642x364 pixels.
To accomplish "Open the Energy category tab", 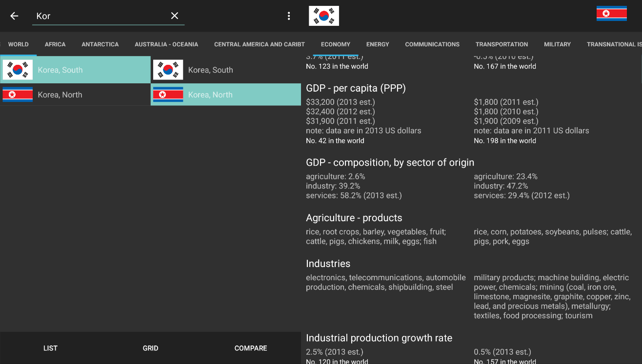I will 378,44.
